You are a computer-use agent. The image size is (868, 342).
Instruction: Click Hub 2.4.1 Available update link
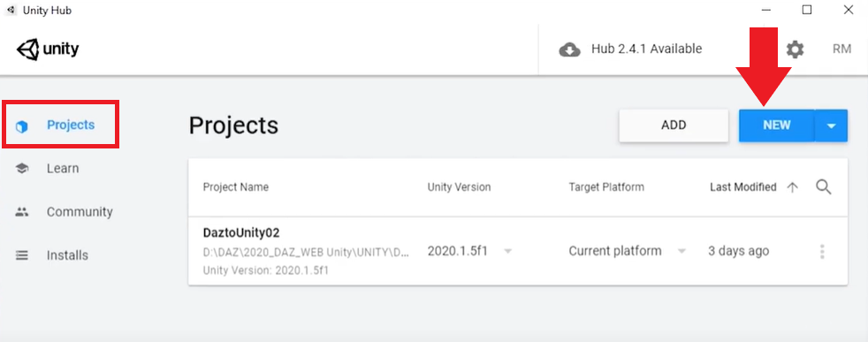[x=646, y=49]
